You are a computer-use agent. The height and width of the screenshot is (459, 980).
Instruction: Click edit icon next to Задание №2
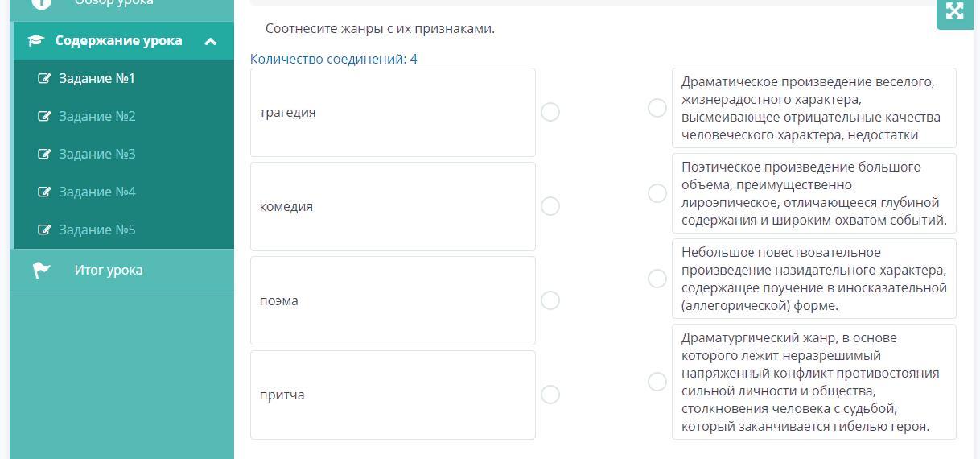point(45,116)
